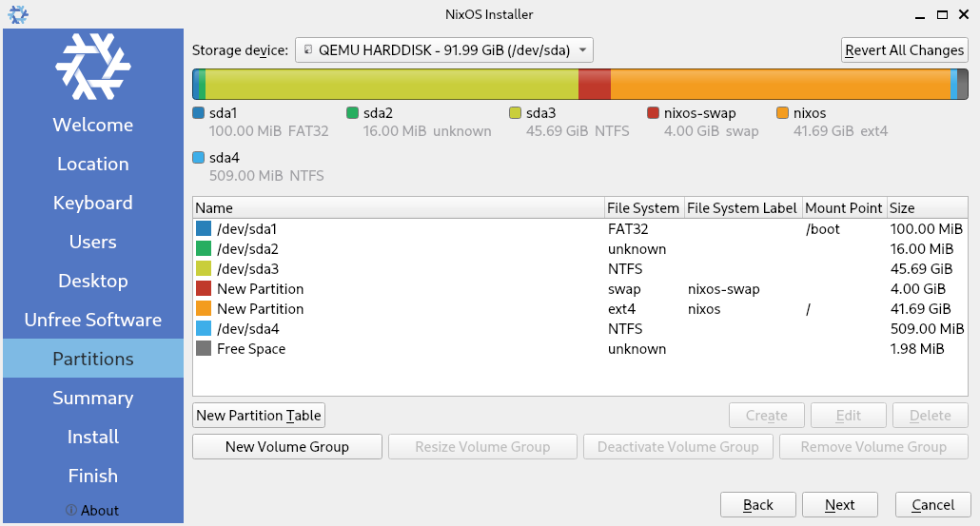The image size is (980, 526).
Task: Click the New Partition Table button
Action: pyautogui.click(x=259, y=416)
